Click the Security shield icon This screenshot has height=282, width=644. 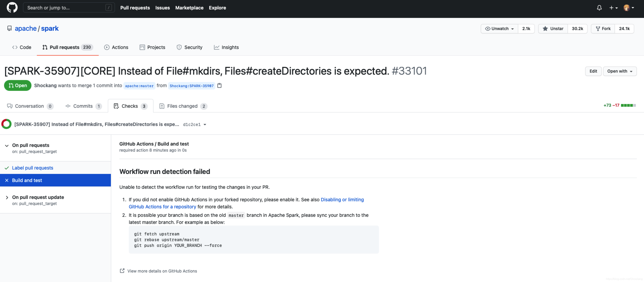click(x=179, y=47)
